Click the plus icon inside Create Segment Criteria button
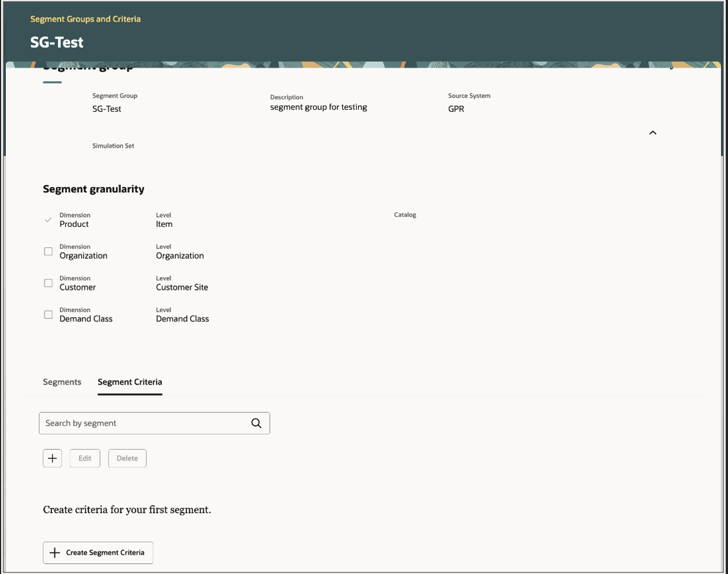728x574 pixels. (x=55, y=552)
